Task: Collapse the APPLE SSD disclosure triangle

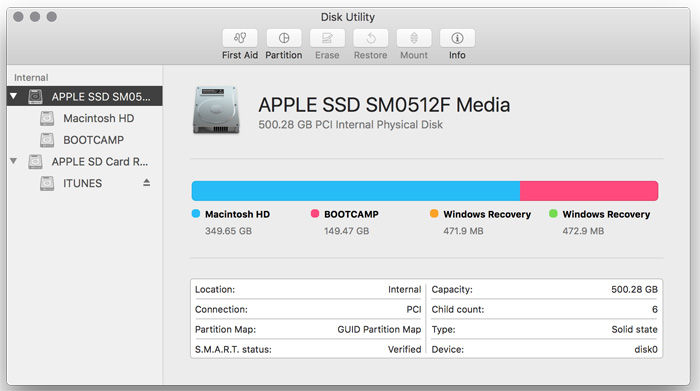Action: tap(14, 96)
